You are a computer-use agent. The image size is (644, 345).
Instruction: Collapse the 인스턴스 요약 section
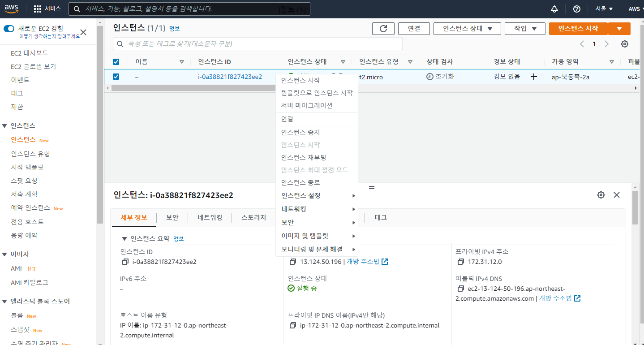pos(125,239)
